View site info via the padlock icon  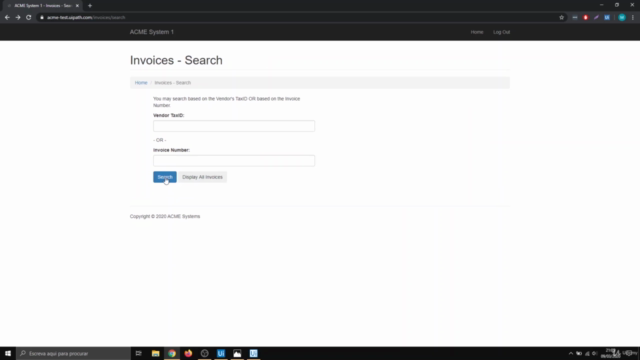point(42,17)
